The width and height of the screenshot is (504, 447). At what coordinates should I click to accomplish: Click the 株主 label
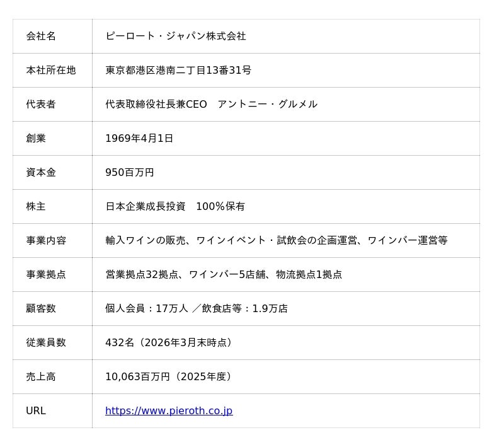coord(36,206)
